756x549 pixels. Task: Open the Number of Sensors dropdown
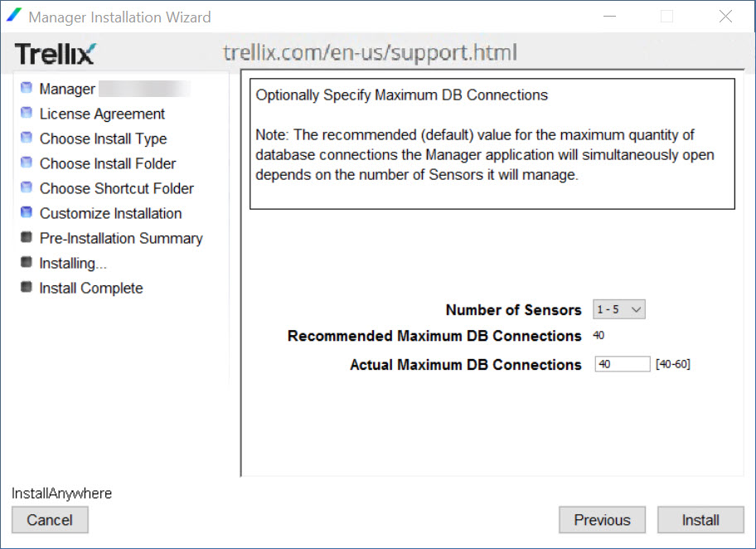pos(619,309)
